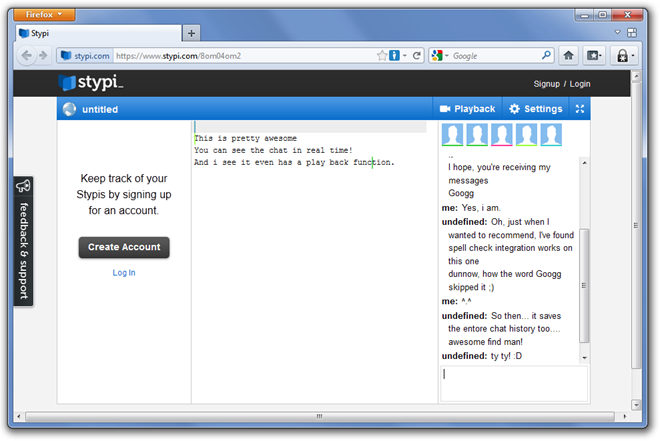Click the Signup link in header

tap(546, 84)
